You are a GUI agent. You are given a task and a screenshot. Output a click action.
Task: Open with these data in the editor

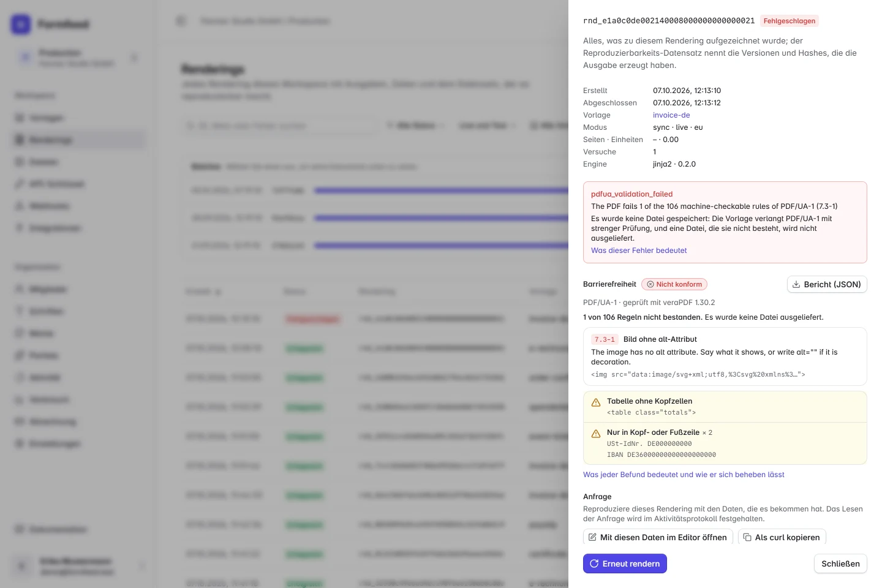[658, 537]
